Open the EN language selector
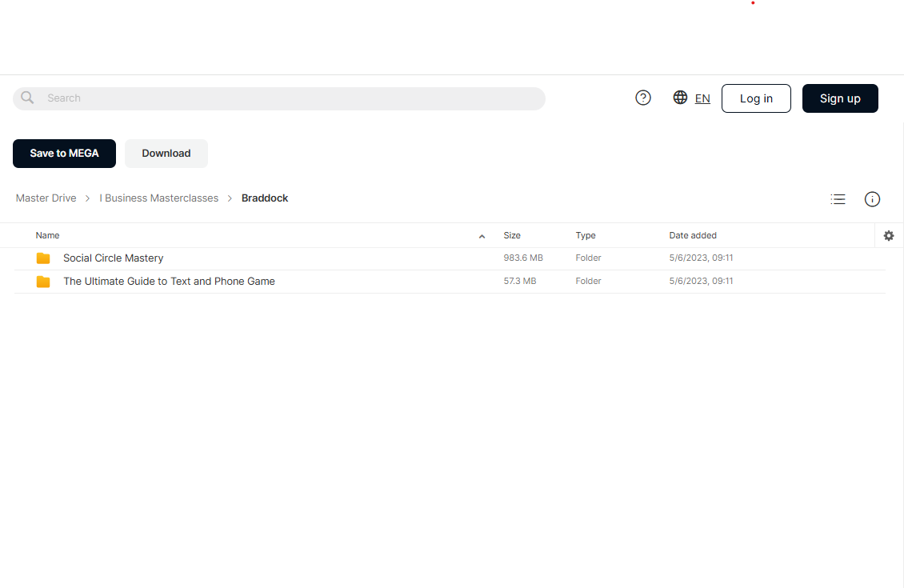Screen dimensions: 904x588 [x=702, y=98]
